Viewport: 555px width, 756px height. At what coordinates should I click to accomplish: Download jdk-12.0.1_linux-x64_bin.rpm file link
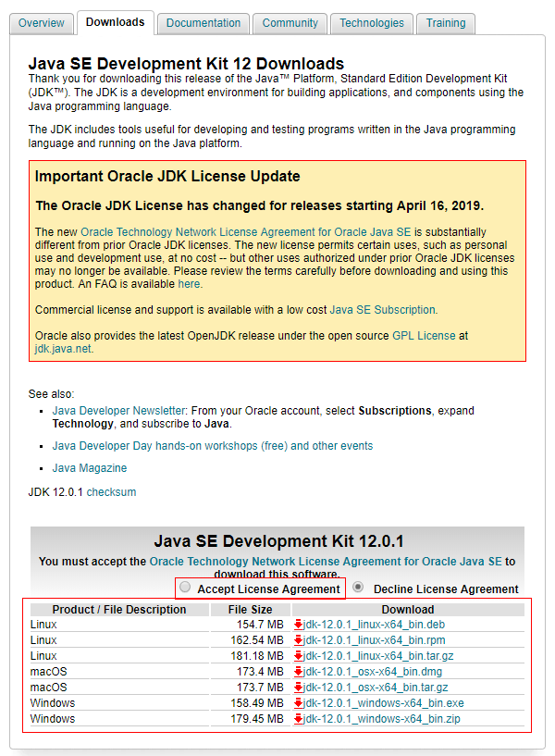pyautogui.click(x=375, y=640)
